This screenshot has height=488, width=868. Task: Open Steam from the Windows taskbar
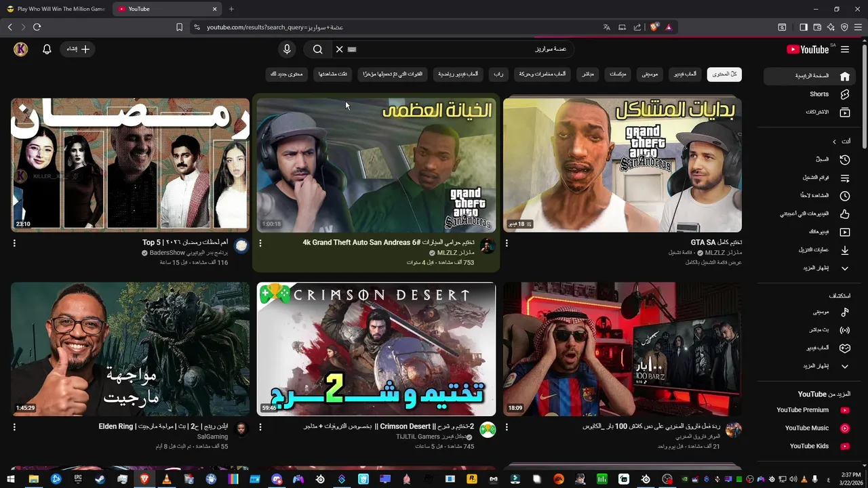100,479
